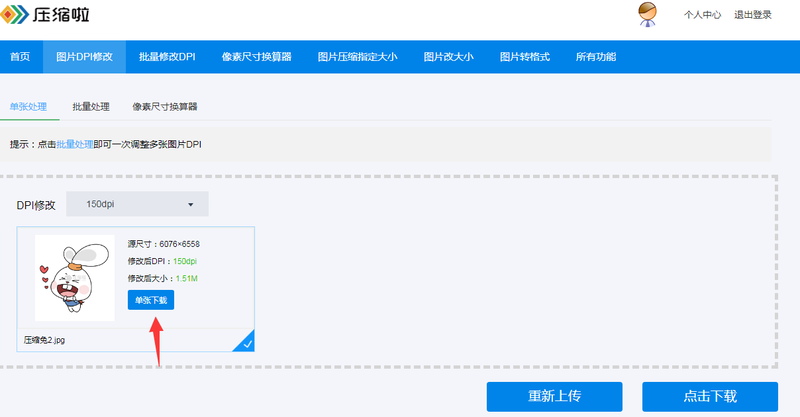800x417 pixels.
Task: Open the 150dpi DPI dropdown
Action: pos(137,204)
